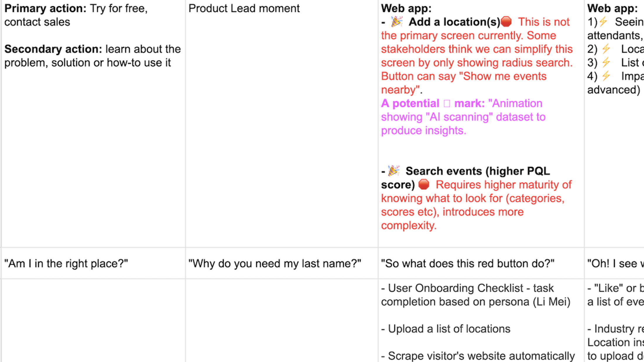Select the "Why do you need my last name?" cell
The width and height of the screenshot is (644, 362).
282,263
